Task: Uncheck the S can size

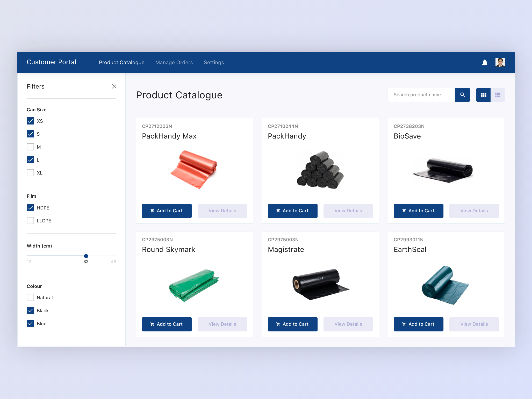Action: coord(30,134)
